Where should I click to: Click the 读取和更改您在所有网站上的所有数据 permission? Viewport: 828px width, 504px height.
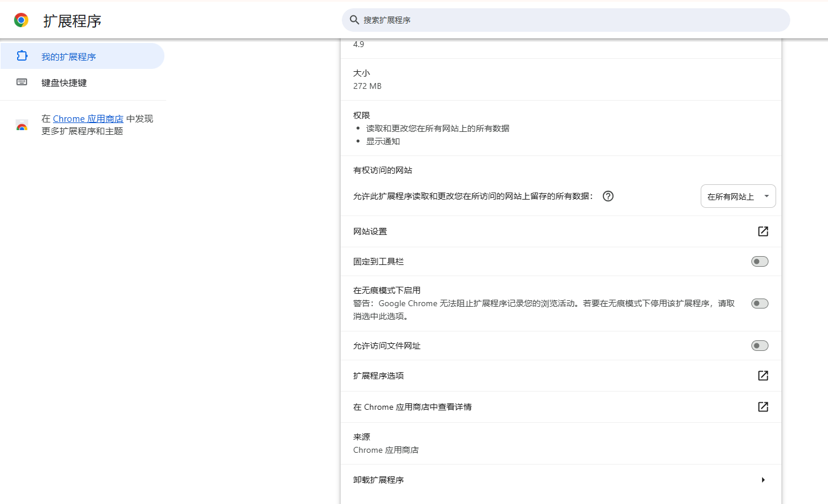[x=438, y=128]
